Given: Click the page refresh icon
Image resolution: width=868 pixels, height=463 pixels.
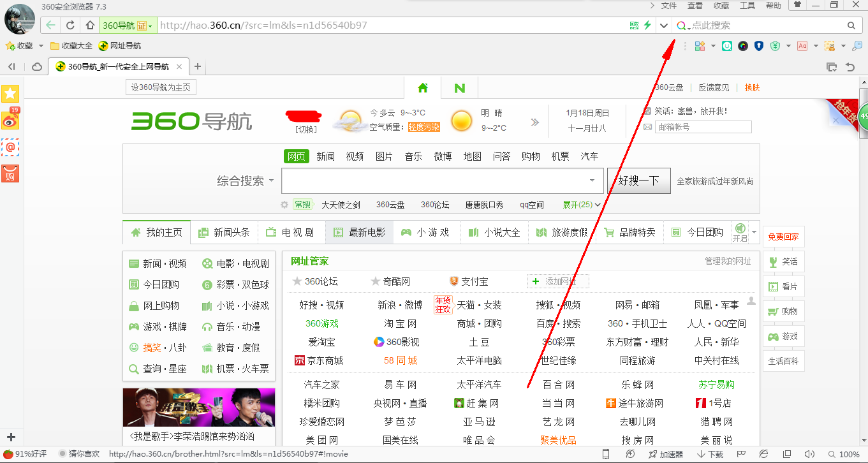Looking at the screenshot, I should click(70, 26).
